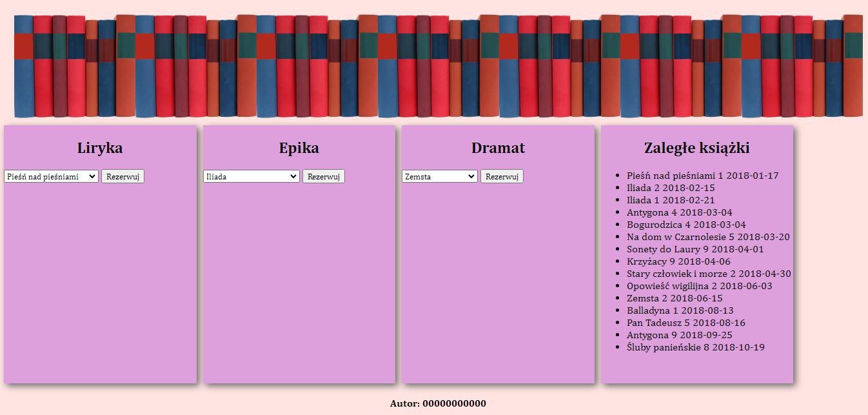The height and width of the screenshot is (415, 868).
Task: Click the Autor footer text
Action: [x=438, y=403]
